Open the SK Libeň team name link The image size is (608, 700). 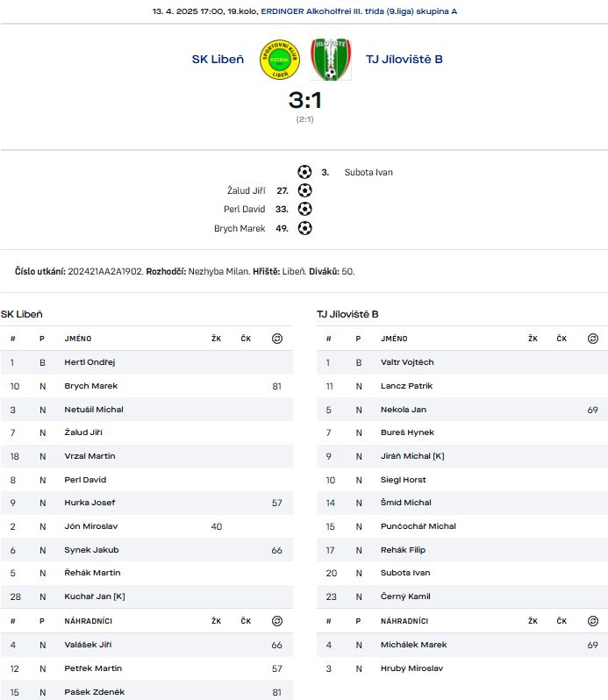(x=218, y=60)
